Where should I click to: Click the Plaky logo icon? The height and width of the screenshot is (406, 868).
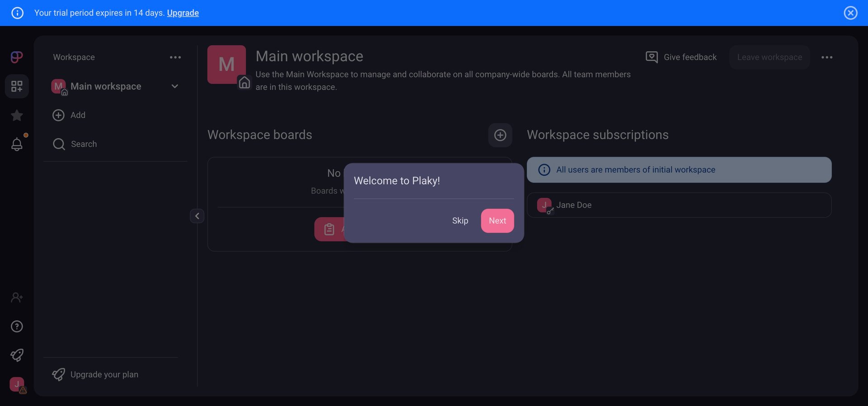(17, 57)
